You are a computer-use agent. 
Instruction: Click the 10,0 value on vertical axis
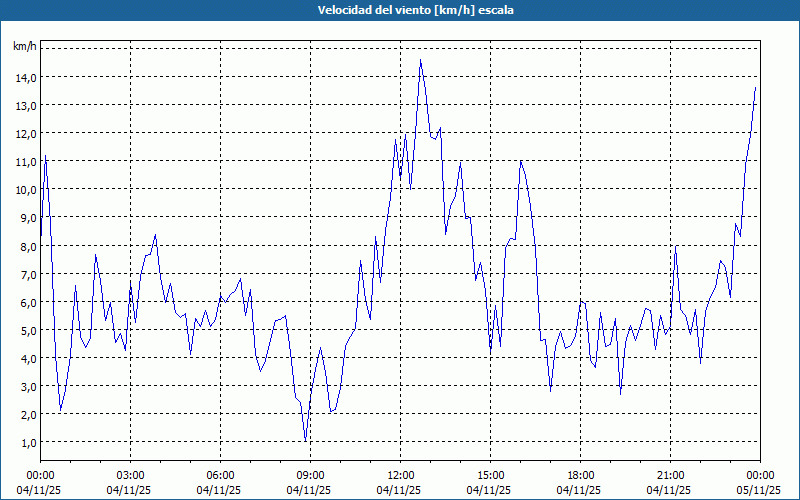coord(26,189)
